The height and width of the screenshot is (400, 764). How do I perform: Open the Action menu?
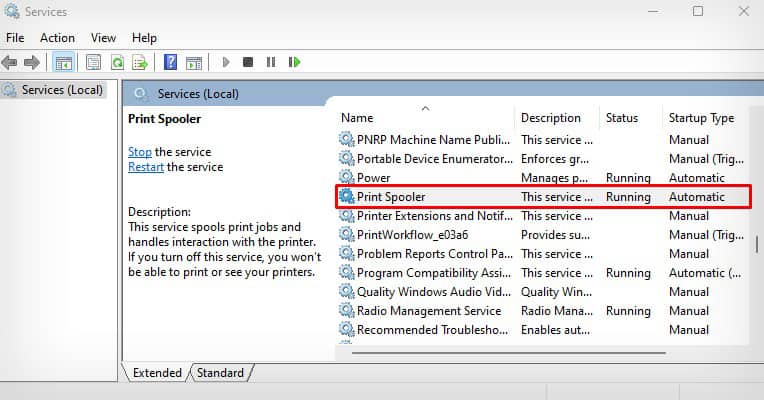click(57, 38)
